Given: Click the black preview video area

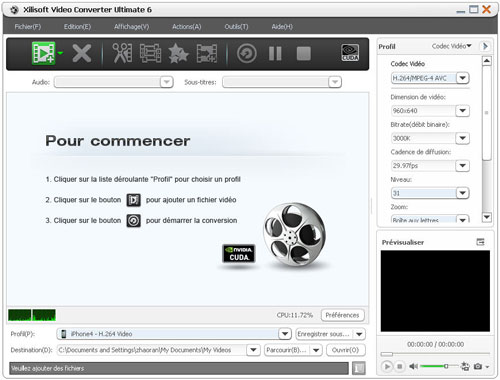Looking at the screenshot, I should [435, 291].
